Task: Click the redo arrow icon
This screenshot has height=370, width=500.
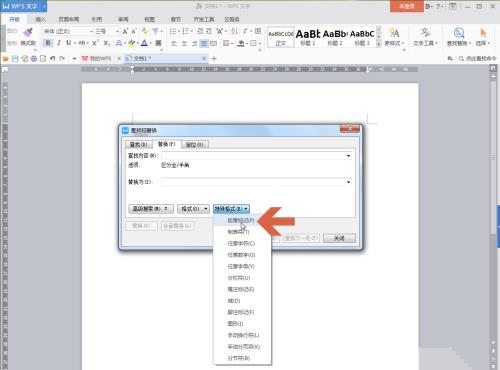Action: tap(62, 59)
